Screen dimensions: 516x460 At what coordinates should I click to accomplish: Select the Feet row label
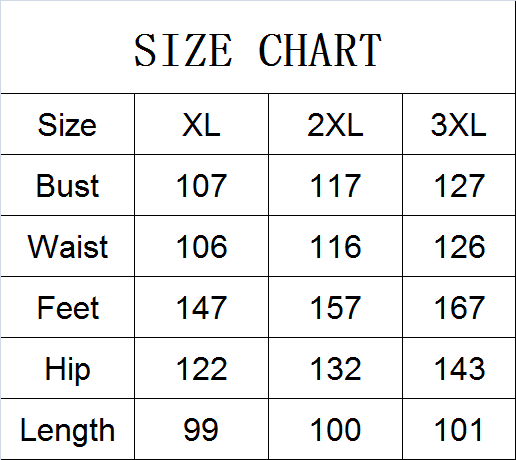point(67,307)
